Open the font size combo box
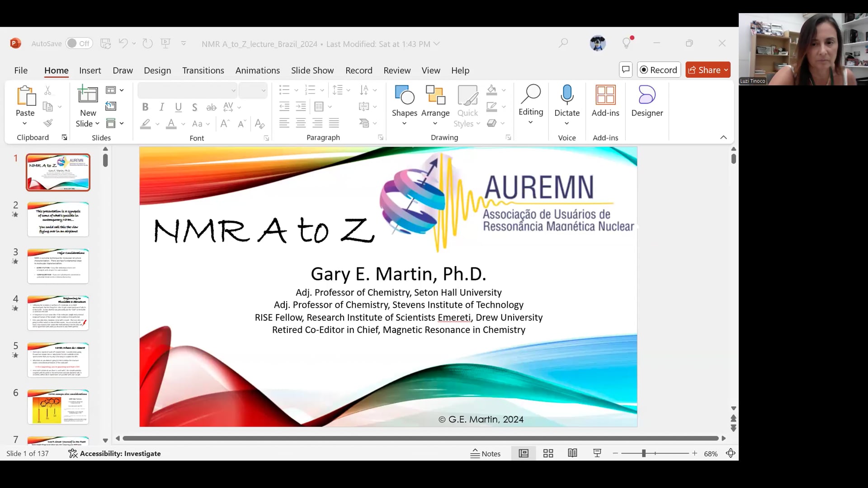 tap(253, 90)
